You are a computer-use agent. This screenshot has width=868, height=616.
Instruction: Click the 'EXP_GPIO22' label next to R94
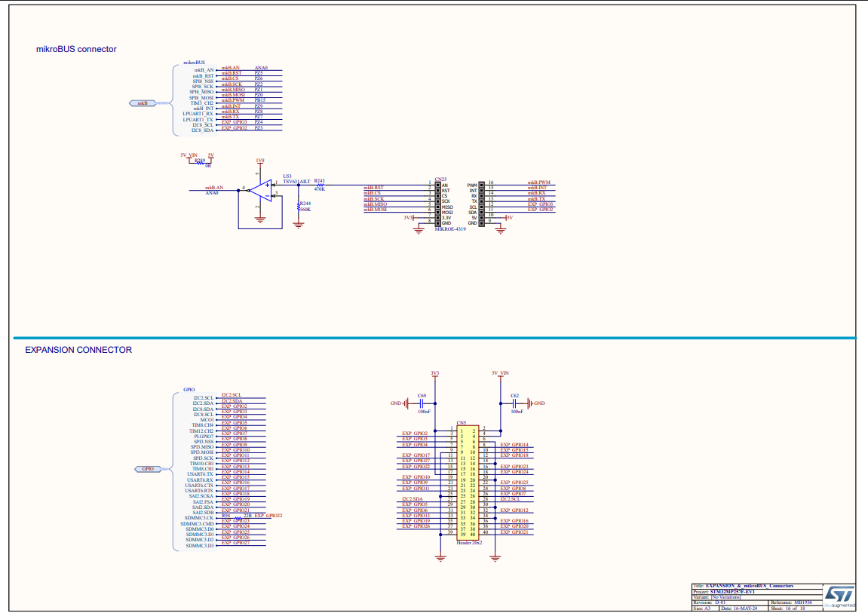tap(268, 515)
